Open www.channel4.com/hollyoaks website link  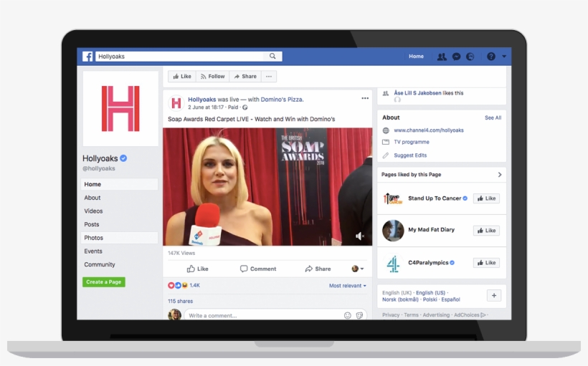[429, 130]
